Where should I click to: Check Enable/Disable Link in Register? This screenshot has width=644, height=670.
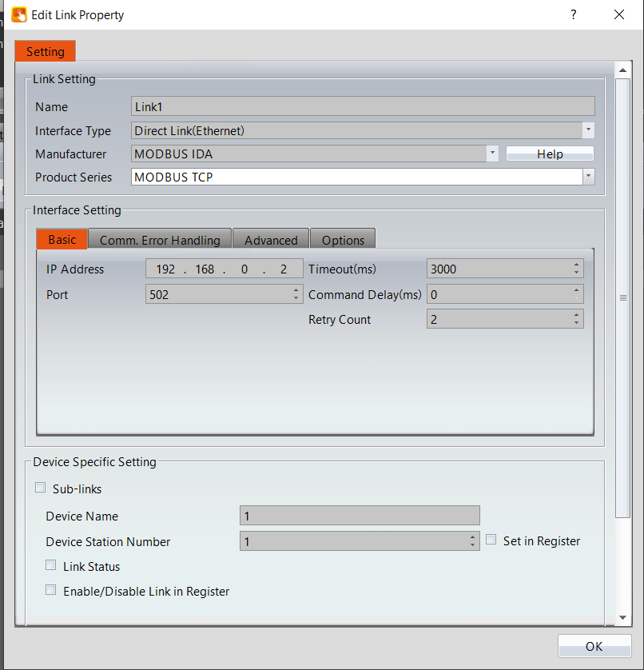[x=50, y=590]
